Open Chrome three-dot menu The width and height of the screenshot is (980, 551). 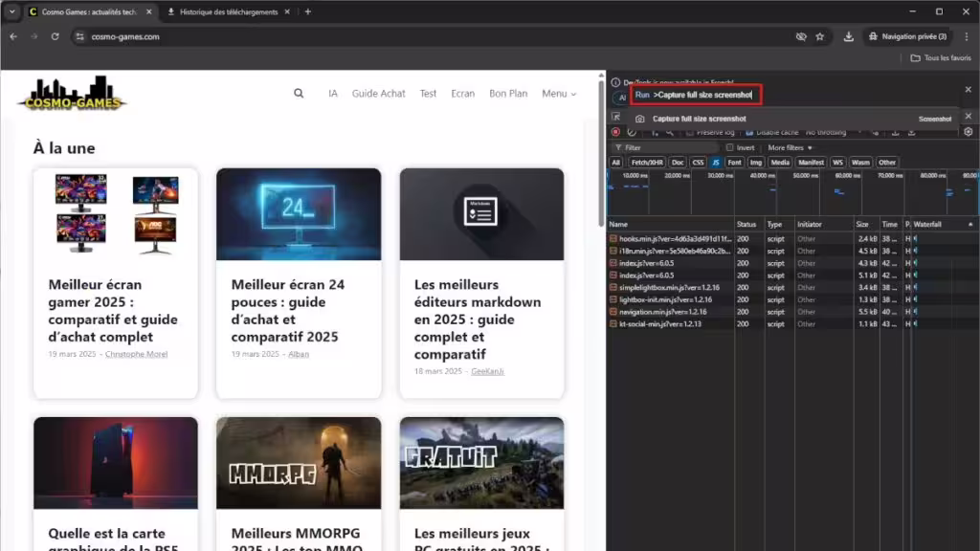[x=967, y=37]
